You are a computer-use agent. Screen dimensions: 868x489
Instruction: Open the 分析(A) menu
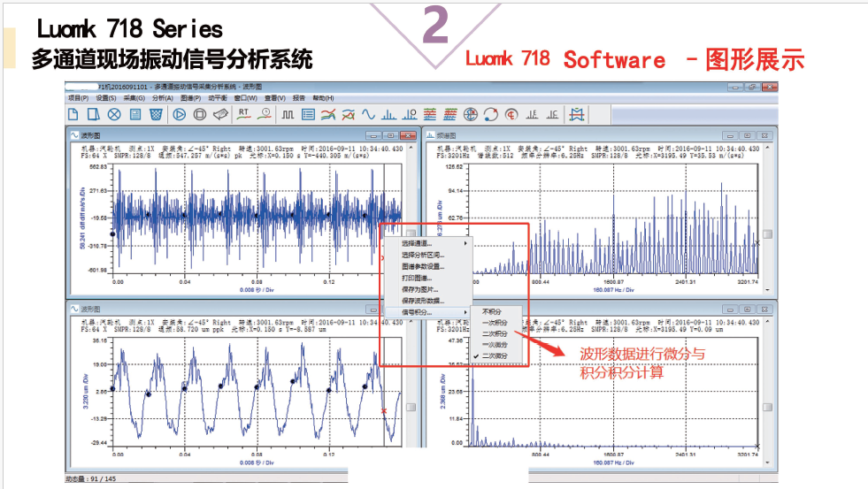pyautogui.click(x=163, y=98)
